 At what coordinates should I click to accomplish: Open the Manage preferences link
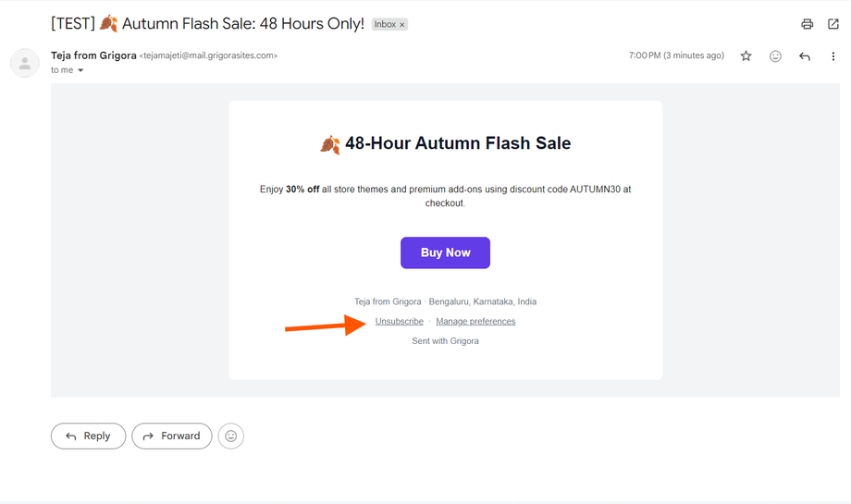[475, 321]
